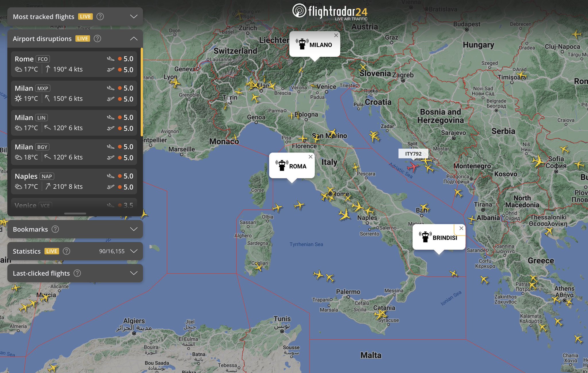Open help icon next to Statistics
The width and height of the screenshot is (588, 373).
pos(66,251)
